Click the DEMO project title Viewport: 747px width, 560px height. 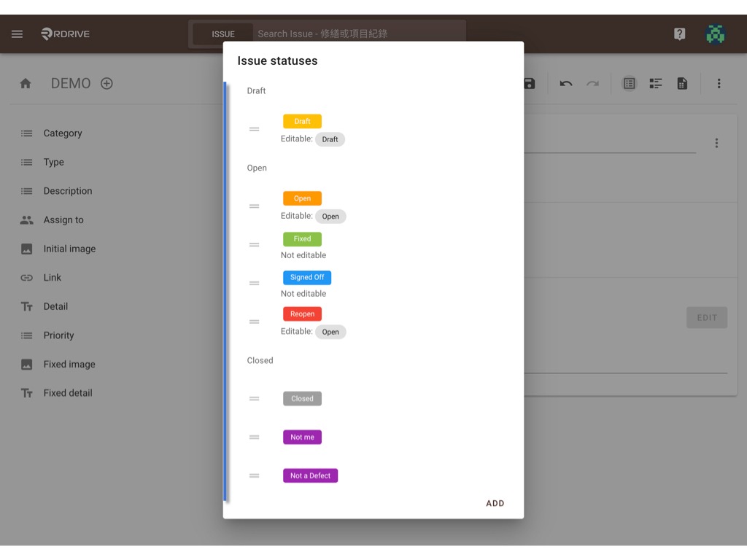pyautogui.click(x=71, y=83)
